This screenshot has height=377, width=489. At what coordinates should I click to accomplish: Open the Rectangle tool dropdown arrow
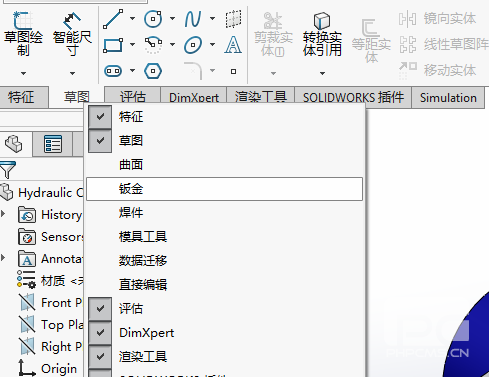click(132, 44)
